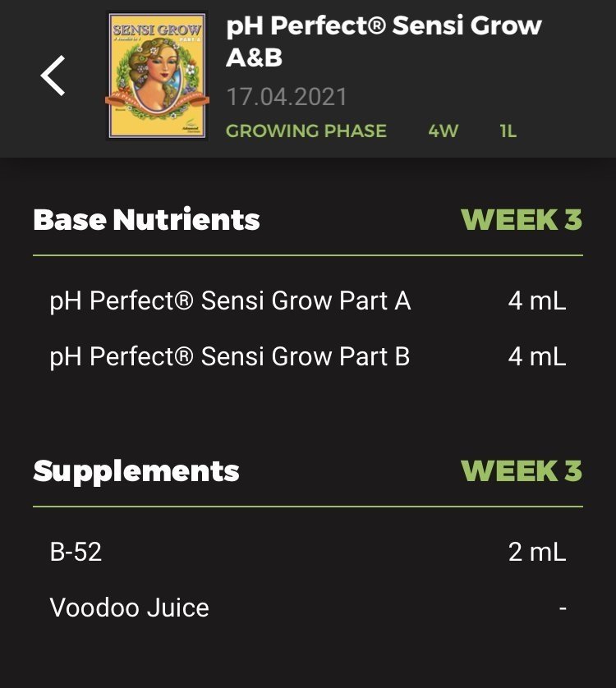Change WEEK 3 beside Base Nutrients
This screenshot has width=616, height=688.
tap(522, 219)
